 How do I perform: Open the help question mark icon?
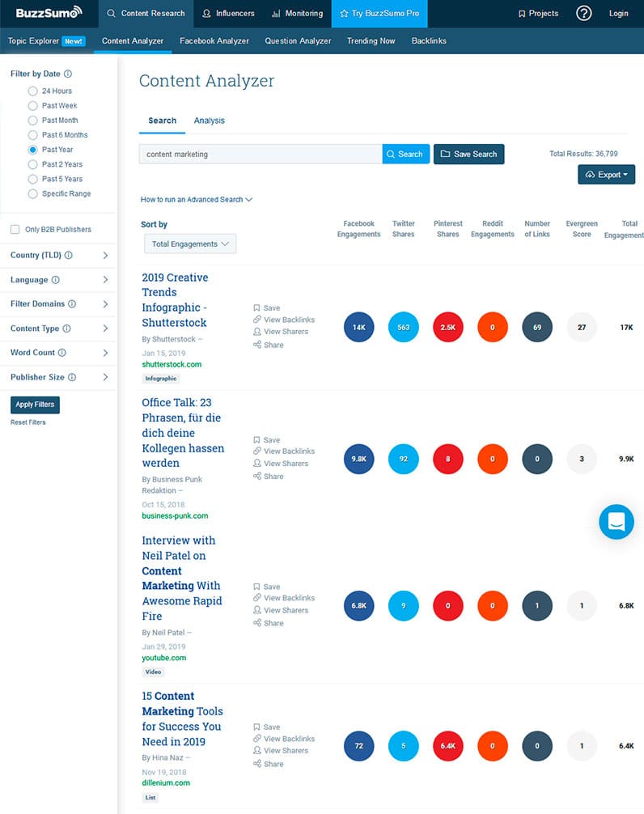click(x=584, y=14)
